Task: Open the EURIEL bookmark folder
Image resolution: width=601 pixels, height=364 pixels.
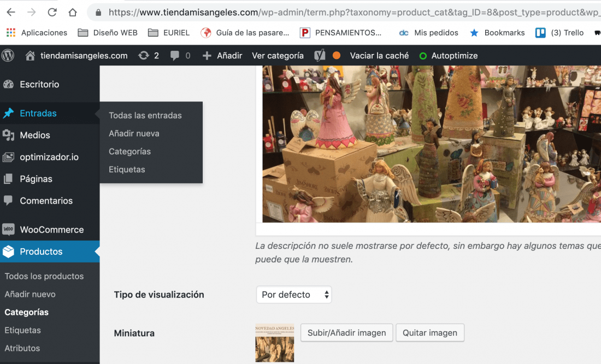Action: click(x=169, y=33)
